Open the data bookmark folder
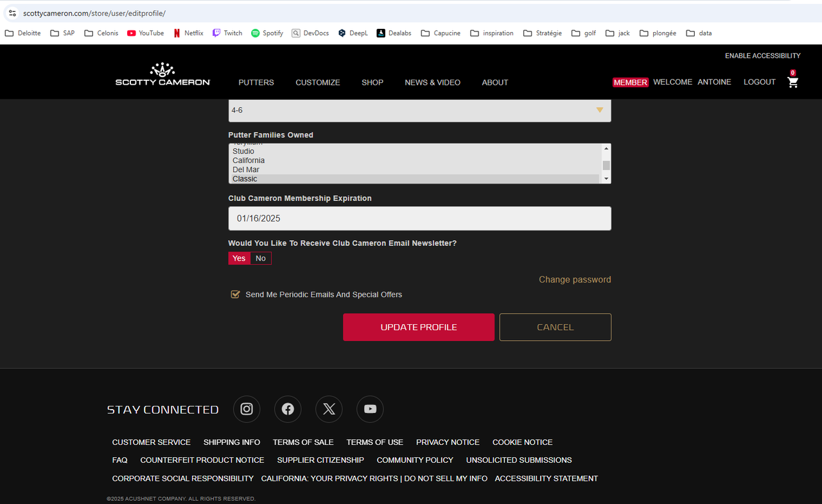 pos(699,33)
